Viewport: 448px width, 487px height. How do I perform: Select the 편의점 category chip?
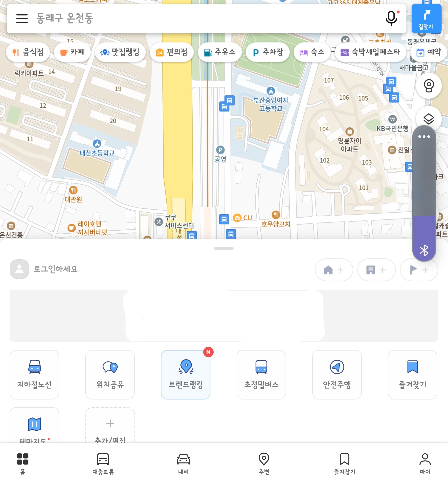tap(171, 52)
